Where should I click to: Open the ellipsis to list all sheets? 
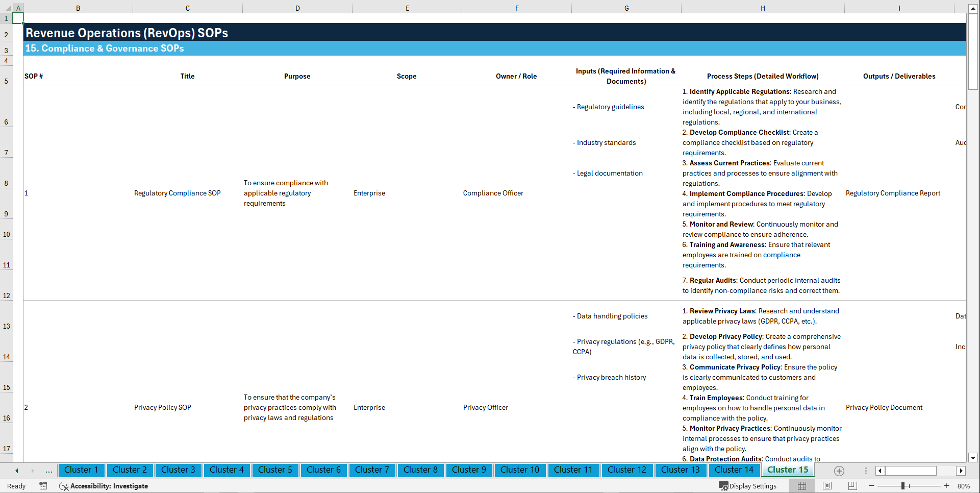point(48,471)
